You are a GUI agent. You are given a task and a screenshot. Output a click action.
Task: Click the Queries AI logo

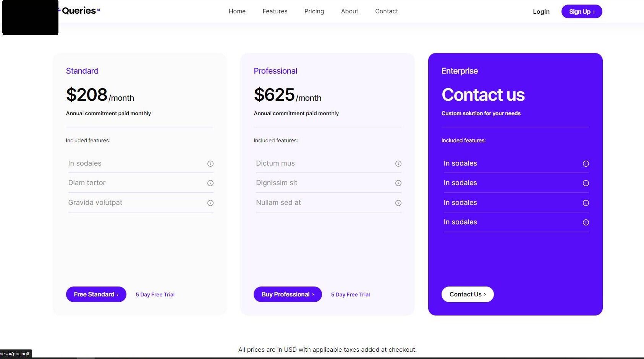79,11
